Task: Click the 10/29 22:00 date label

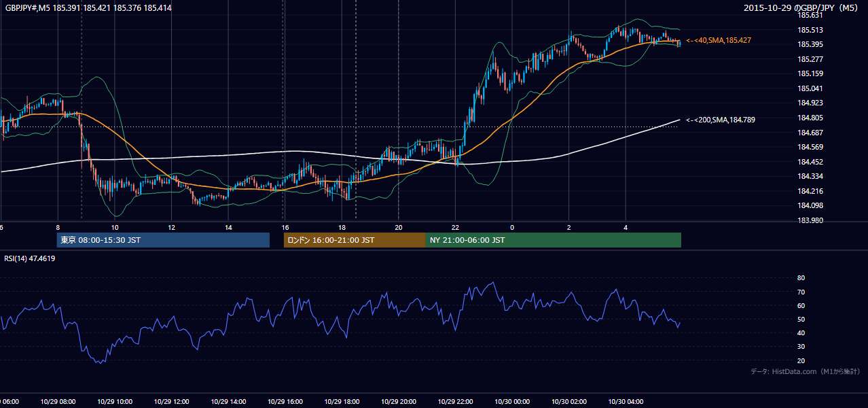Action: point(455,402)
